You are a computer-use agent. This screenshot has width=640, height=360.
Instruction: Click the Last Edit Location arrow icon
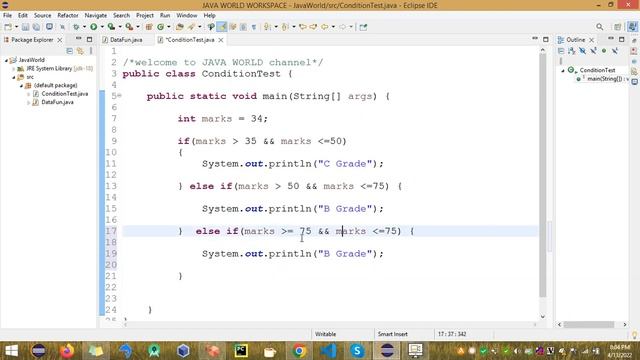(x=302, y=27)
